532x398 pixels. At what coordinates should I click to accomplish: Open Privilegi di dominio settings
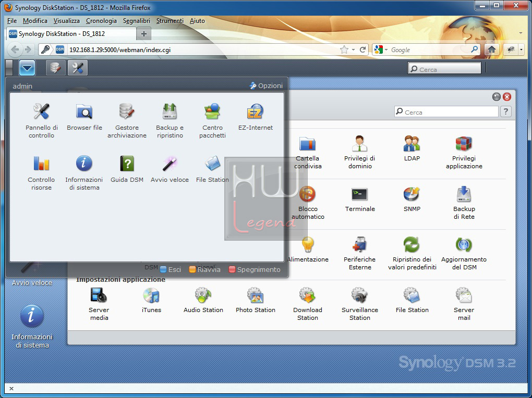pos(360,152)
